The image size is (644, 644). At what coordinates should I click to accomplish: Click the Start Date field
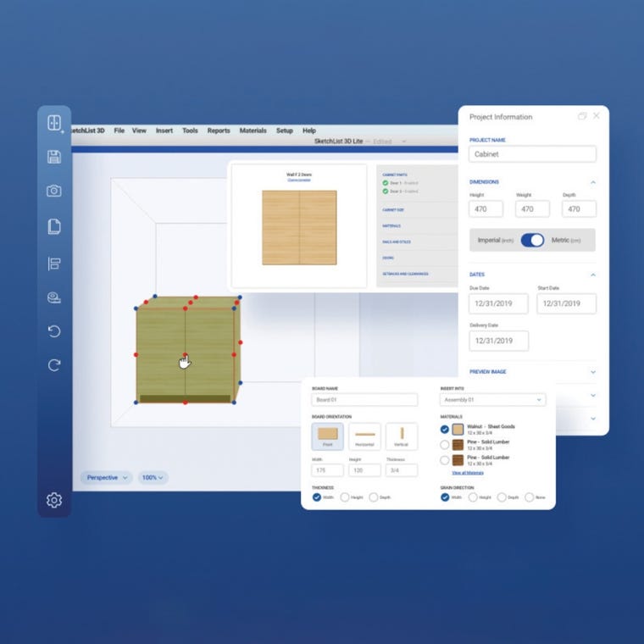tap(567, 303)
